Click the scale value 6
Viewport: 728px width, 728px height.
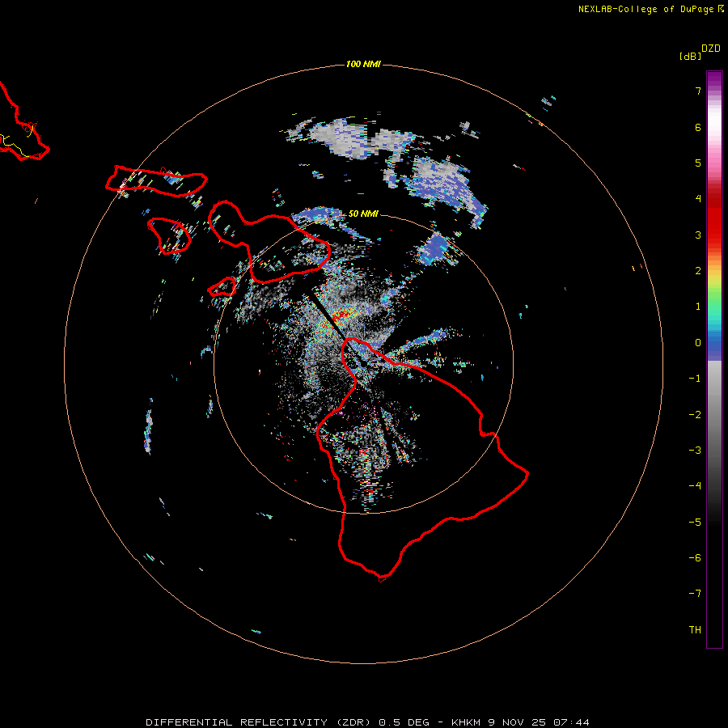(698, 127)
